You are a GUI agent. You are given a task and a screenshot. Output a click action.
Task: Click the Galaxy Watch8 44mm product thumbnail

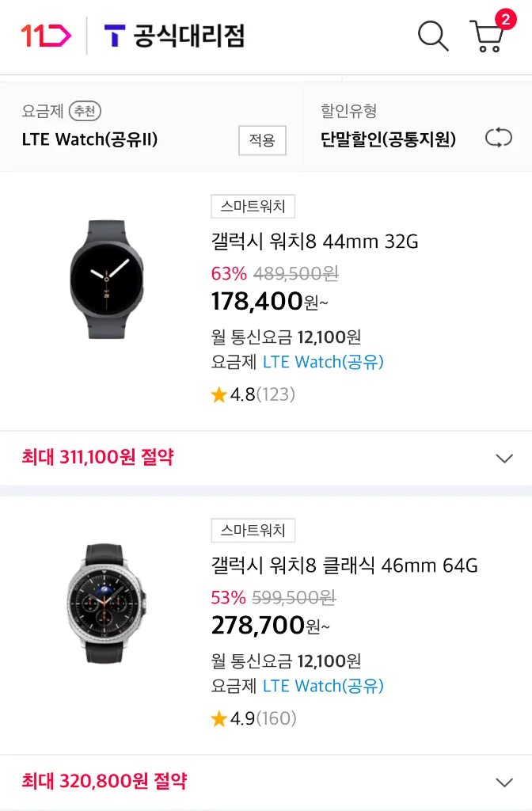pos(107,279)
